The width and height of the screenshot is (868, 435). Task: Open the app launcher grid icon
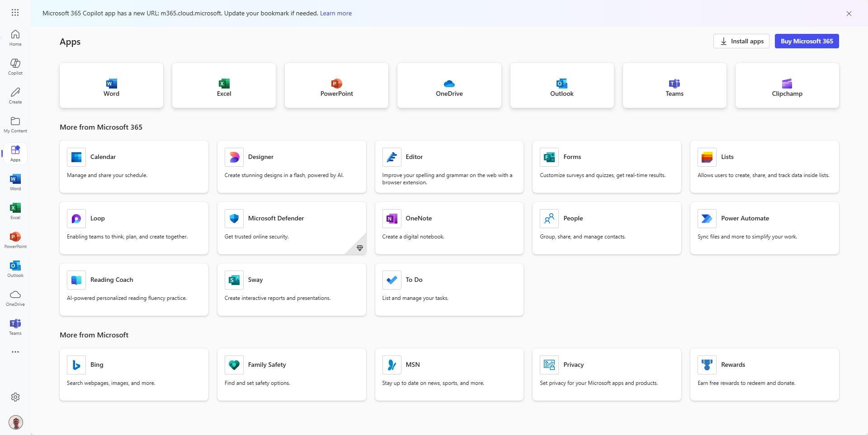15,13
